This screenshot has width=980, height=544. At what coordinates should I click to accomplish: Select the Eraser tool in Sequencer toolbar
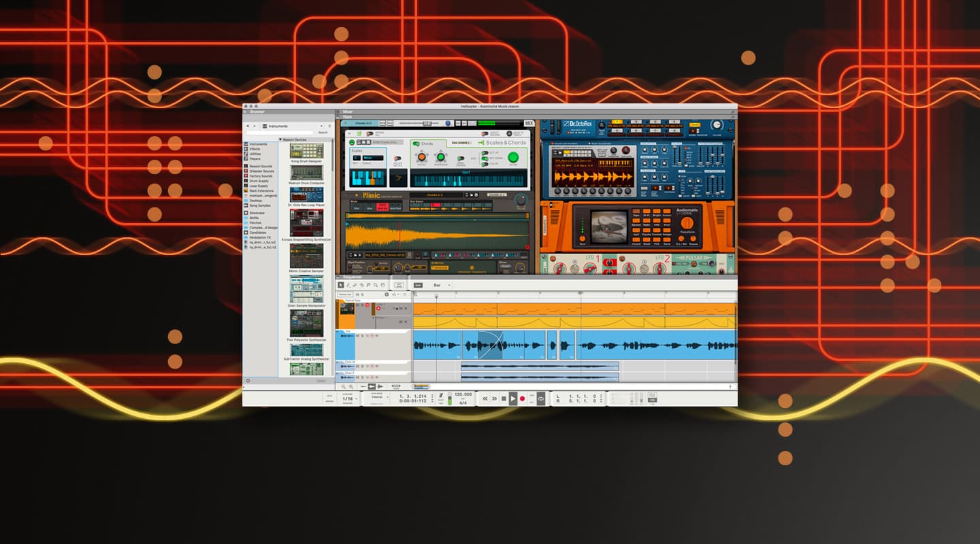355,285
